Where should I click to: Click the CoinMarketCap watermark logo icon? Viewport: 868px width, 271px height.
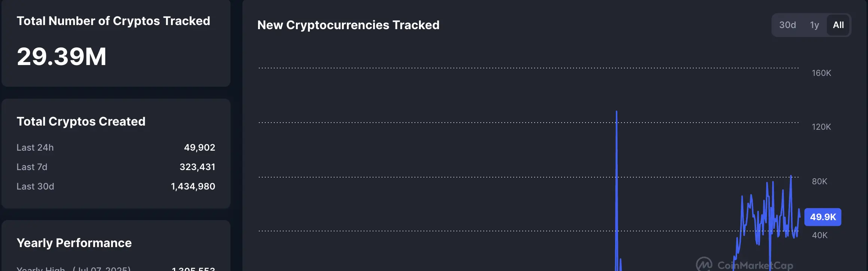click(704, 264)
